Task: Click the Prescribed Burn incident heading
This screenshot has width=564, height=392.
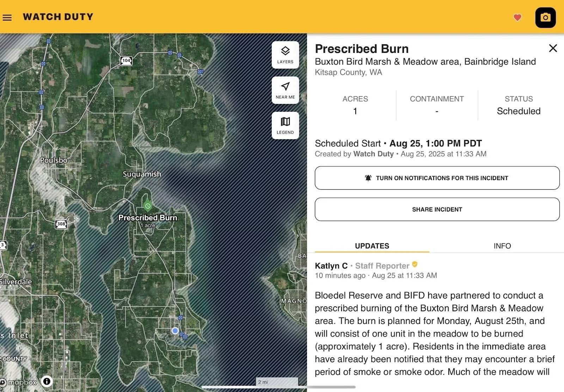Action: [x=362, y=49]
